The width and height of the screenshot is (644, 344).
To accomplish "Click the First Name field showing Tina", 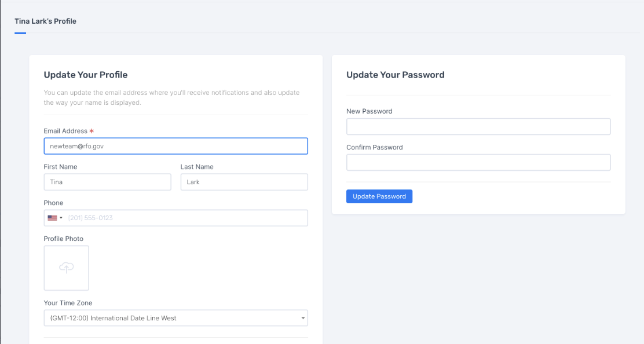I will coord(108,182).
